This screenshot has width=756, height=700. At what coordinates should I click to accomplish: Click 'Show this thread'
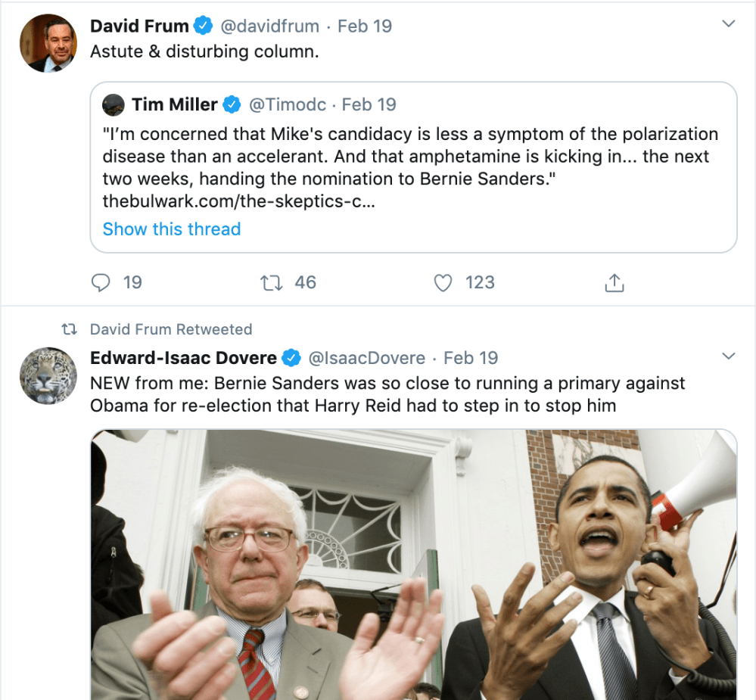(171, 229)
